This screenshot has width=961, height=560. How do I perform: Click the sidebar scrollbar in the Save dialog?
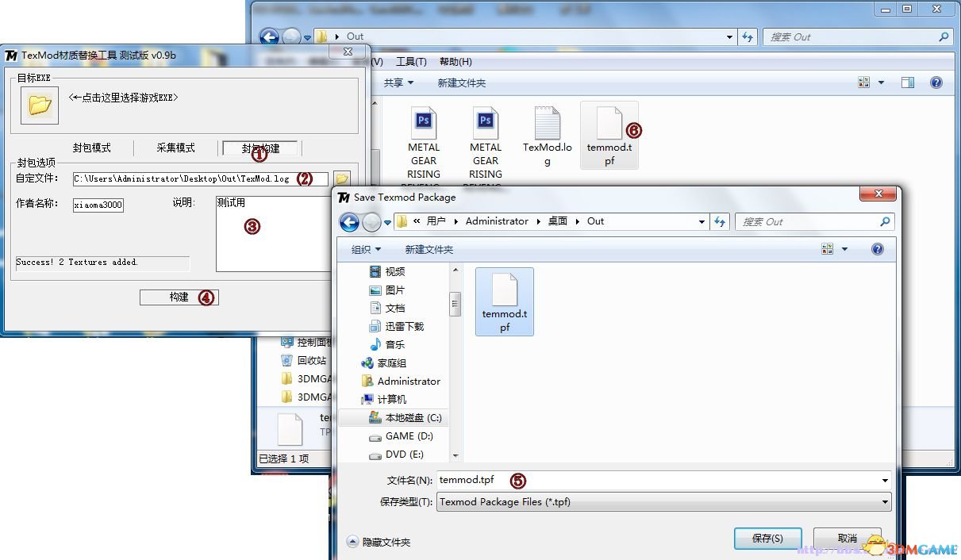tap(456, 303)
